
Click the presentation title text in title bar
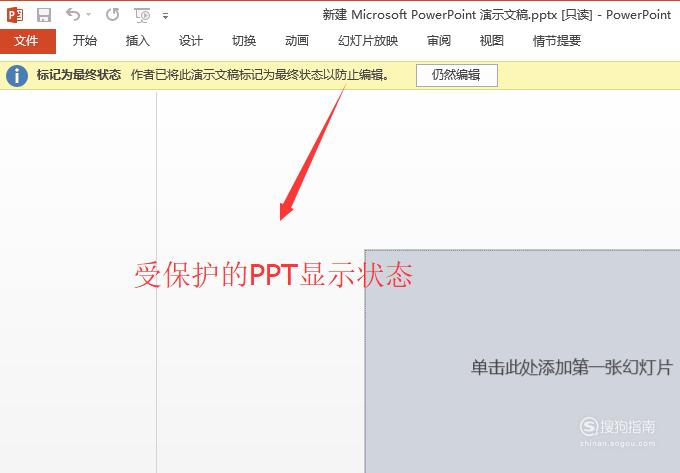pos(497,15)
